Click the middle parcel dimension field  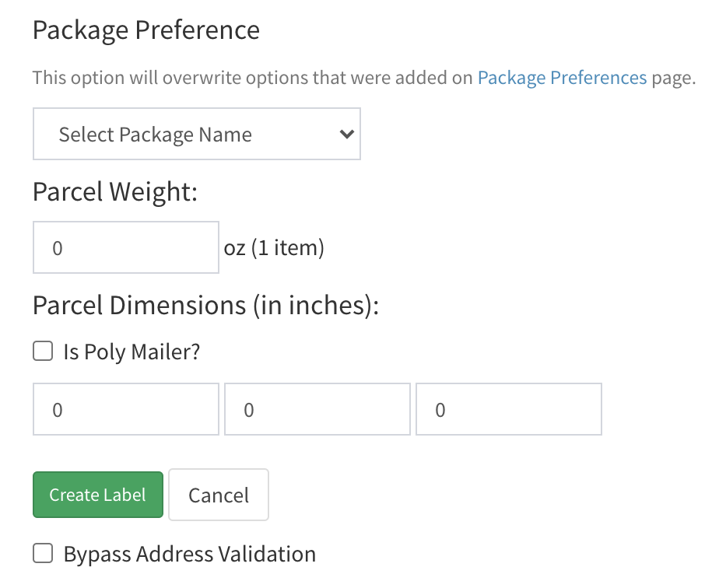click(317, 409)
